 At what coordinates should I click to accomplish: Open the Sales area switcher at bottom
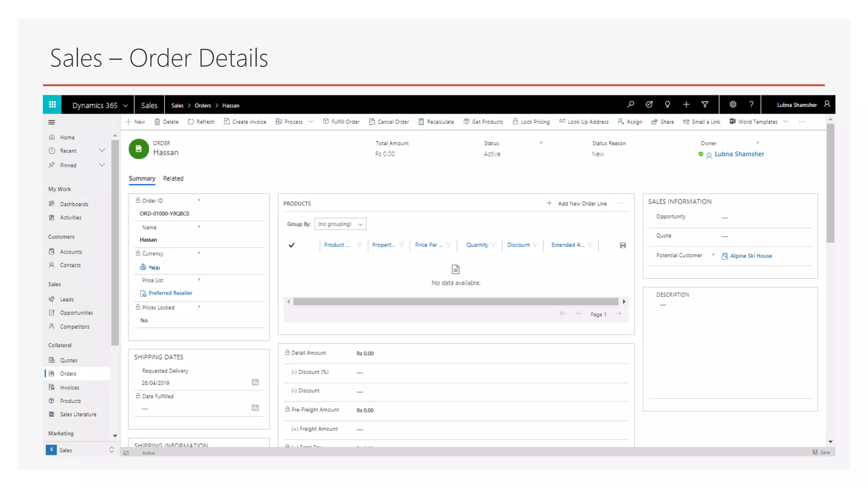coord(80,450)
